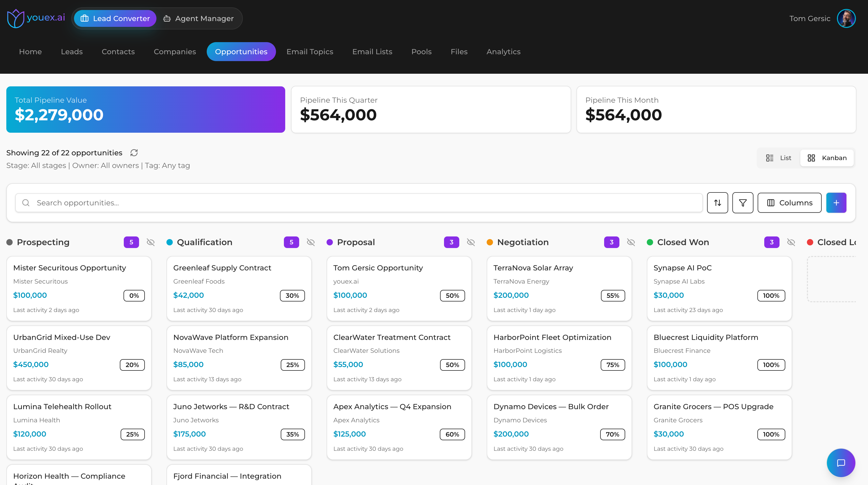
Task: Open the user avatar menu
Action: click(846, 18)
